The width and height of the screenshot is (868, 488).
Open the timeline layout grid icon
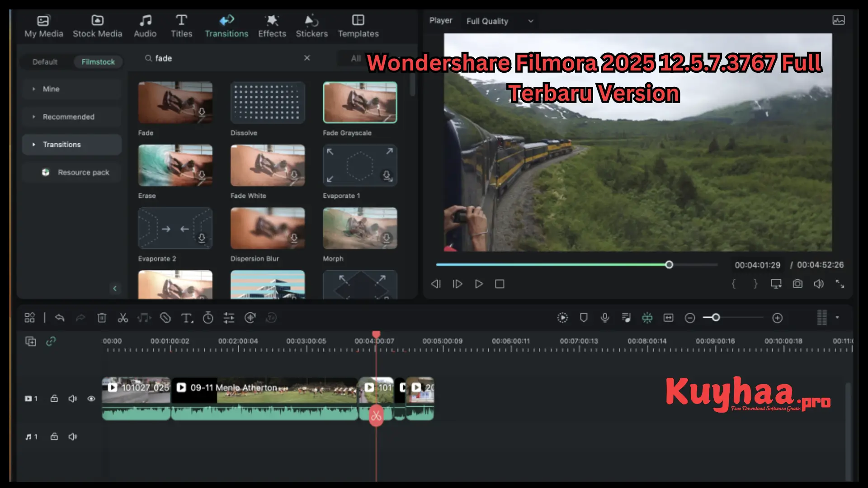30,318
